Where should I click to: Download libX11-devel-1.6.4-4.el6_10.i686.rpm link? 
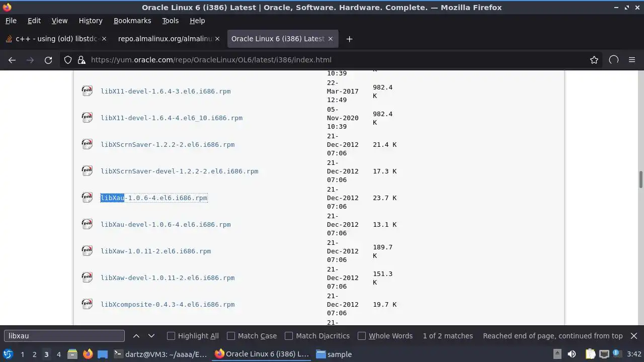[x=172, y=118]
